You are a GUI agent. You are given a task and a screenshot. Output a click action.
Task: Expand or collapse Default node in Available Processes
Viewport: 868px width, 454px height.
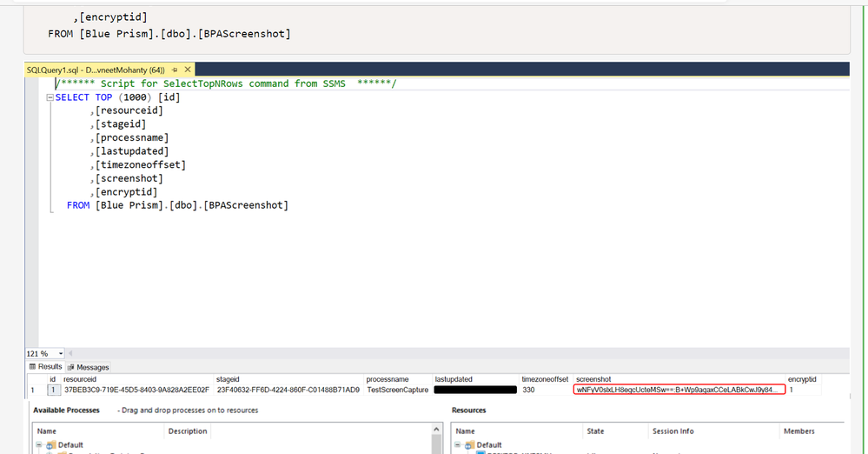click(x=40, y=445)
